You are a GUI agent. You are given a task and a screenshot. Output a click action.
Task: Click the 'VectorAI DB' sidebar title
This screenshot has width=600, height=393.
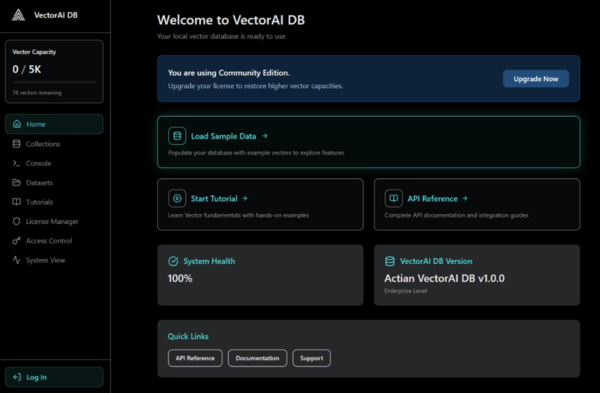click(x=56, y=15)
